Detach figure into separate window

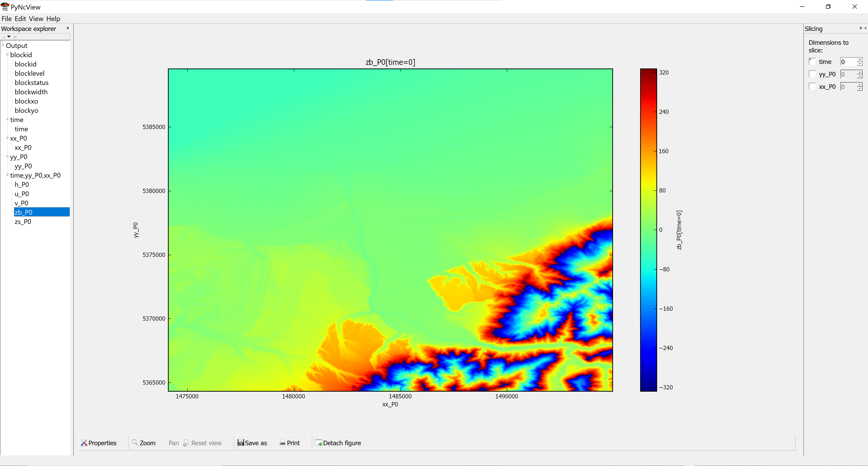point(338,443)
